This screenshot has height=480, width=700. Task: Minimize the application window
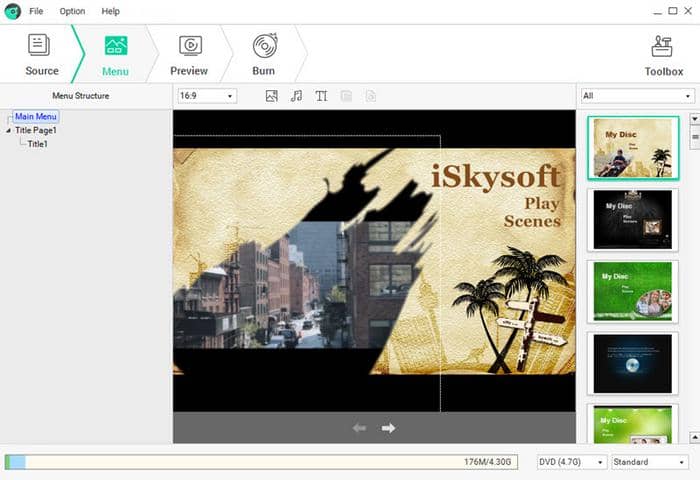(x=657, y=11)
